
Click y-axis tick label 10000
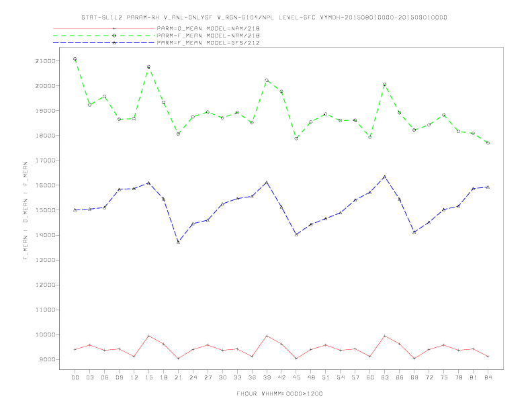pos(46,334)
